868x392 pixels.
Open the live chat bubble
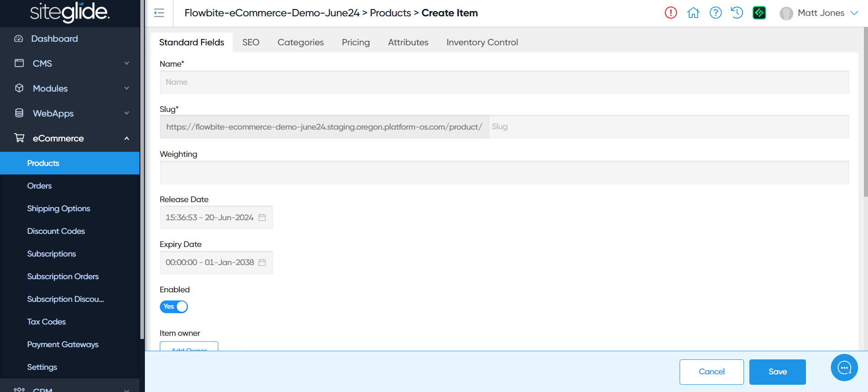pos(844,368)
